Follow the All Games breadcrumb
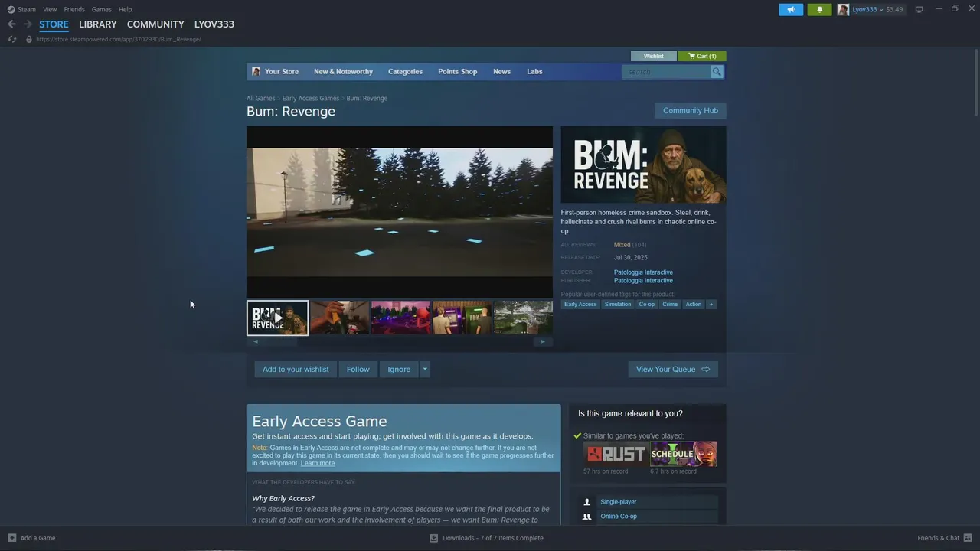This screenshot has height=551, width=980. click(x=260, y=98)
